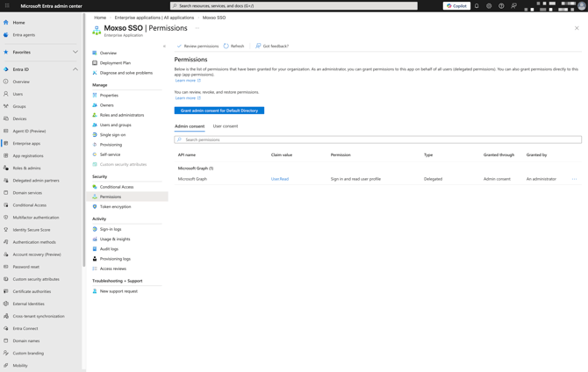This screenshot has width=588, height=372.
Task: Open the hamburger portal menu
Action: click(x=7, y=6)
